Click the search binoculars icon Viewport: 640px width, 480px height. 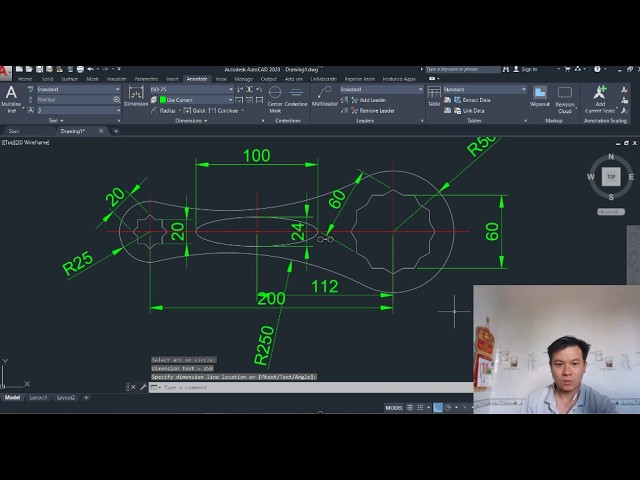tap(506, 69)
